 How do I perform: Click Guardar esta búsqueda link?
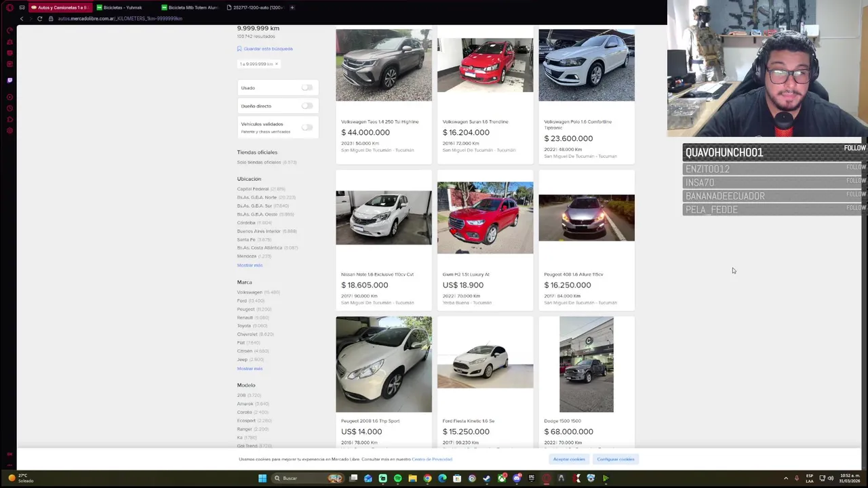pyautogui.click(x=269, y=49)
